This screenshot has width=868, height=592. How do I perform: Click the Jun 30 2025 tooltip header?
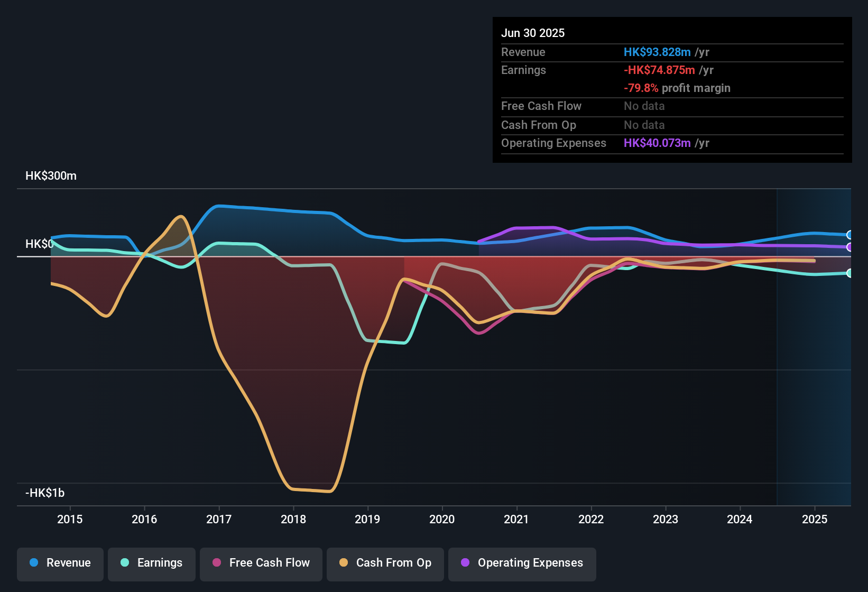[533, 33]
